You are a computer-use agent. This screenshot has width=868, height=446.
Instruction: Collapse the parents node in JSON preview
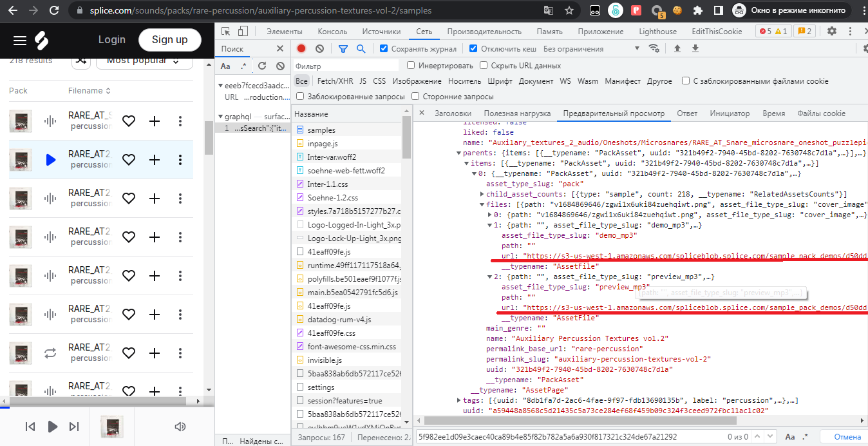pos(458,153)
